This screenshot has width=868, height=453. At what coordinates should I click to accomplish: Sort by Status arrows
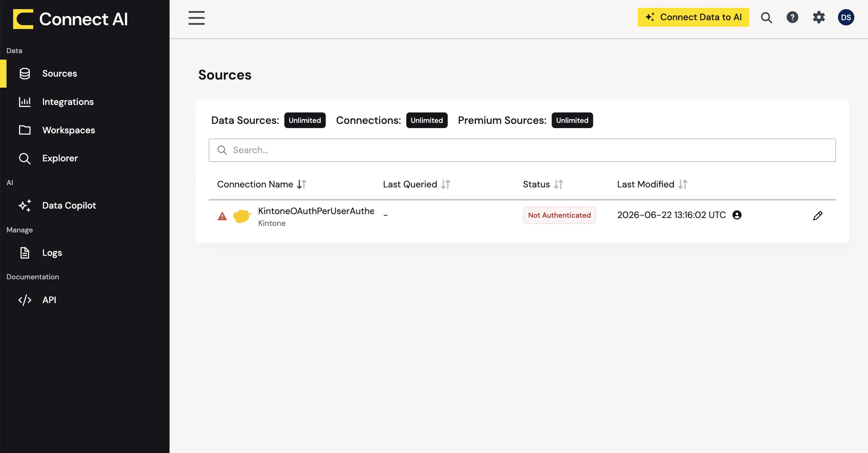(558, 184)
